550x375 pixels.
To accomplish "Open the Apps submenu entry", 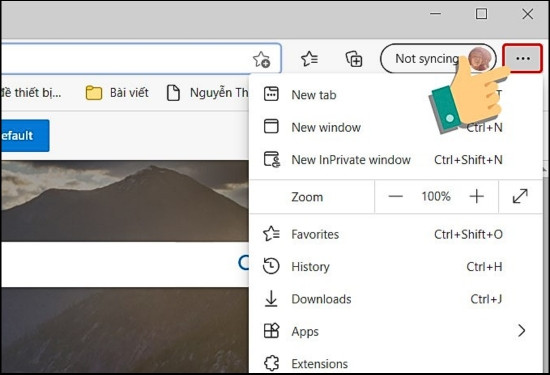I will pos(396,331).
